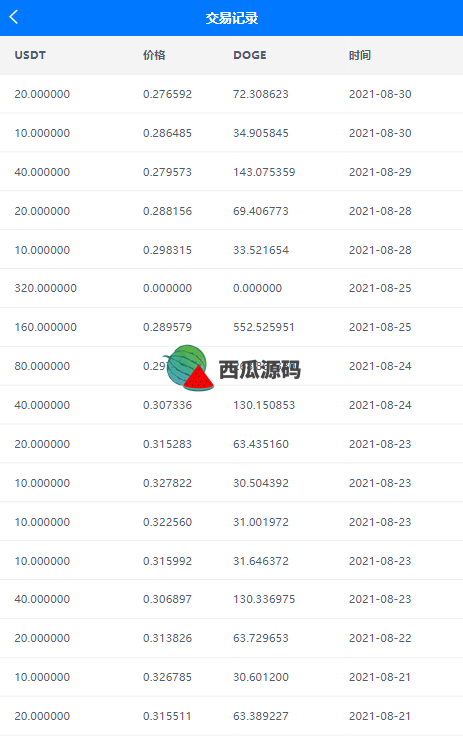The height and width of the screenshot is (738, 463).
Task: Select the DOGE column header
Action: point(250,55)
